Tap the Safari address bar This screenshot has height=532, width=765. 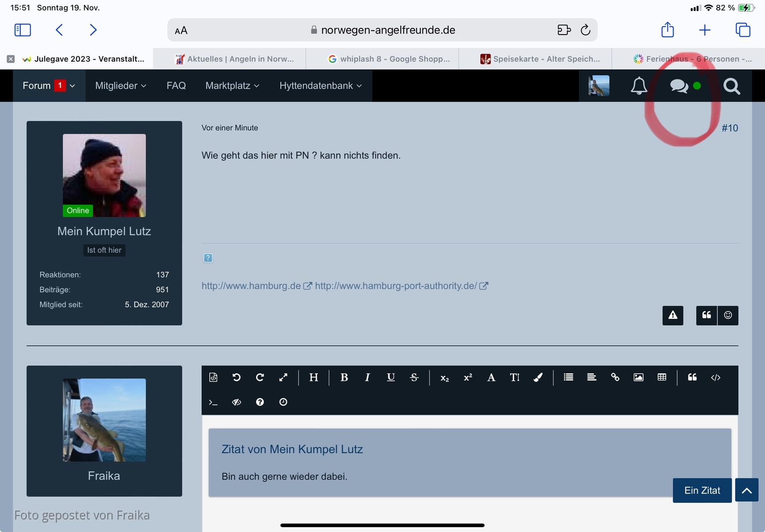[x=382, y=30]
